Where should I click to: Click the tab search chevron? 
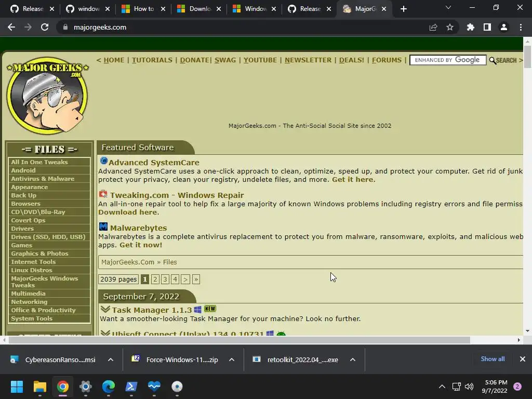tap(448, 7)
